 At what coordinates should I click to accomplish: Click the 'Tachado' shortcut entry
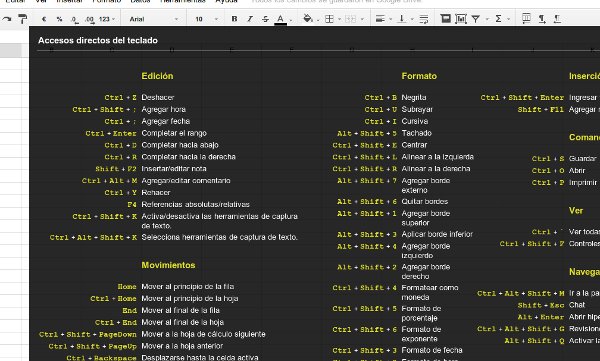[x=416, y=133]
